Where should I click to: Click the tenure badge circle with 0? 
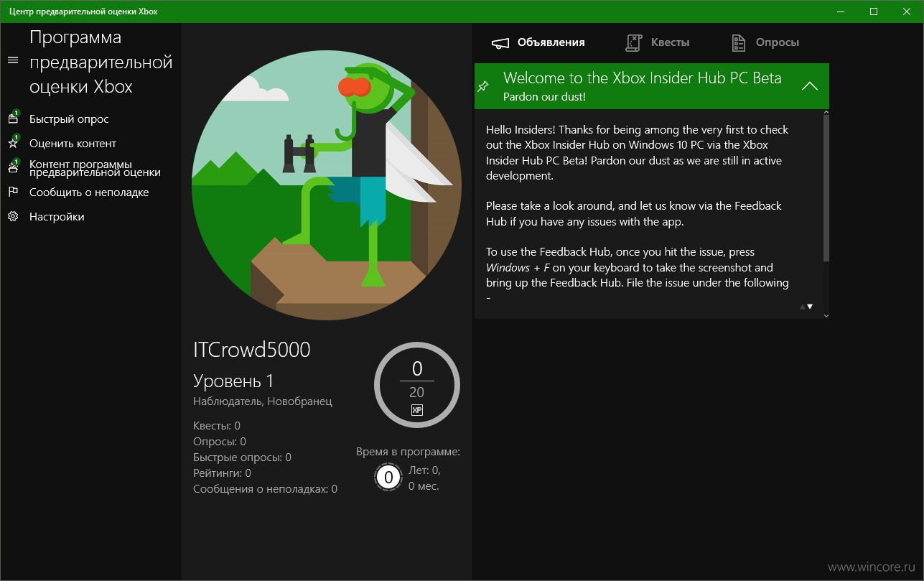tap(388, 477)
